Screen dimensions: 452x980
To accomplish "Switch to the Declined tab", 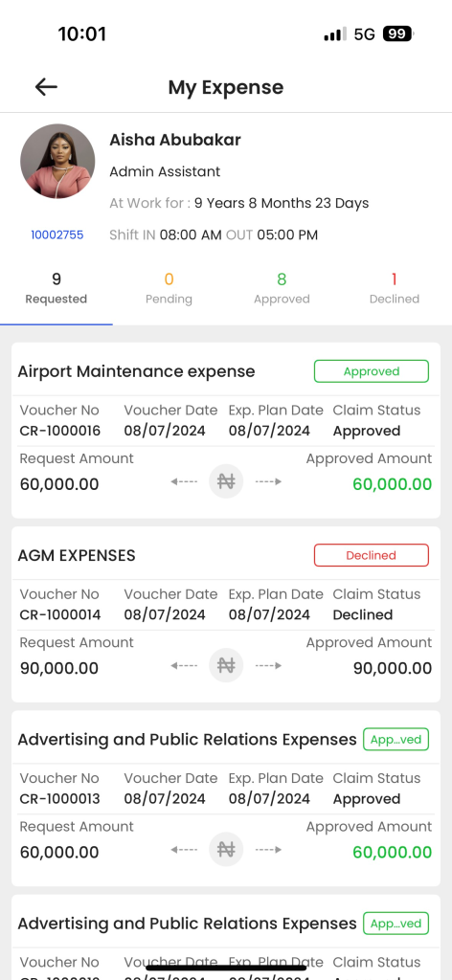I will 395,288.
